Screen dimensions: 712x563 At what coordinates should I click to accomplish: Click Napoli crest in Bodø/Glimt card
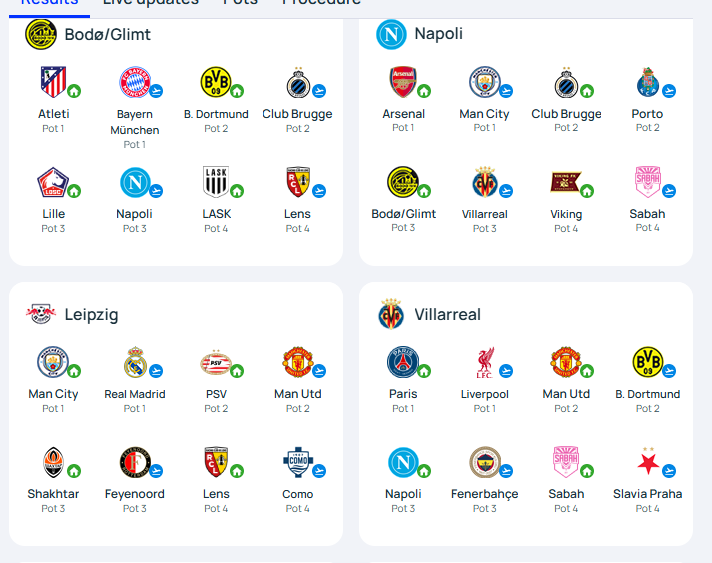(135, 182)
